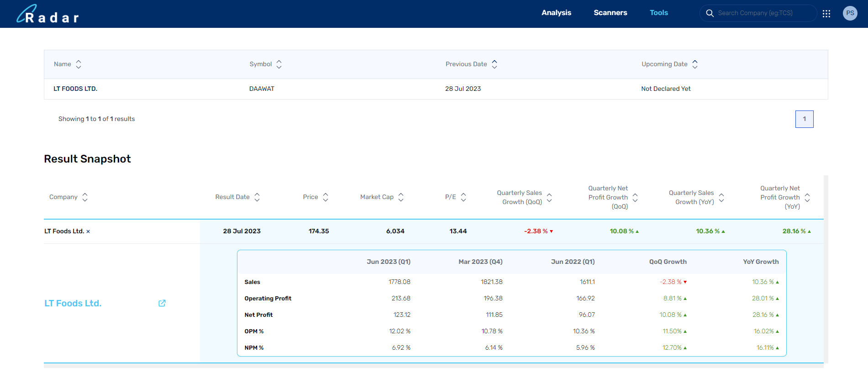Click the Result Snapshot vertical scrollbar
868x373 pixels.
pyautogui.click(x=826, y=269)
